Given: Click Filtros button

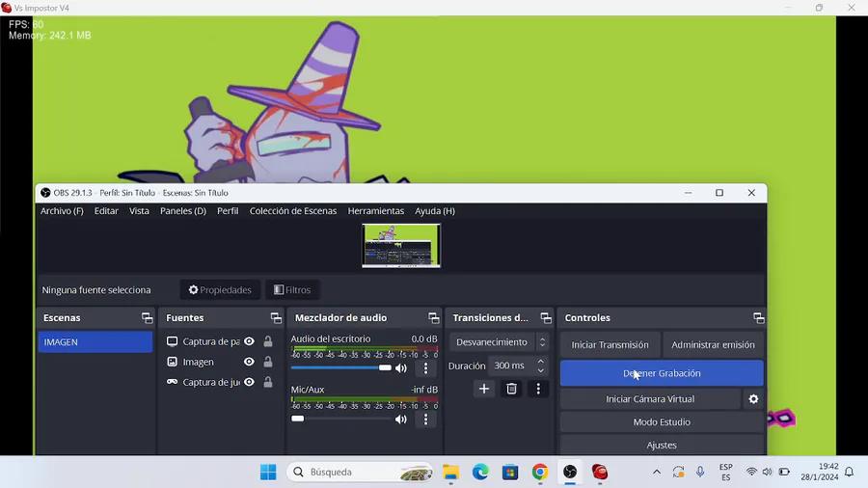Looking at the screenshot, I should coord(292,290).
